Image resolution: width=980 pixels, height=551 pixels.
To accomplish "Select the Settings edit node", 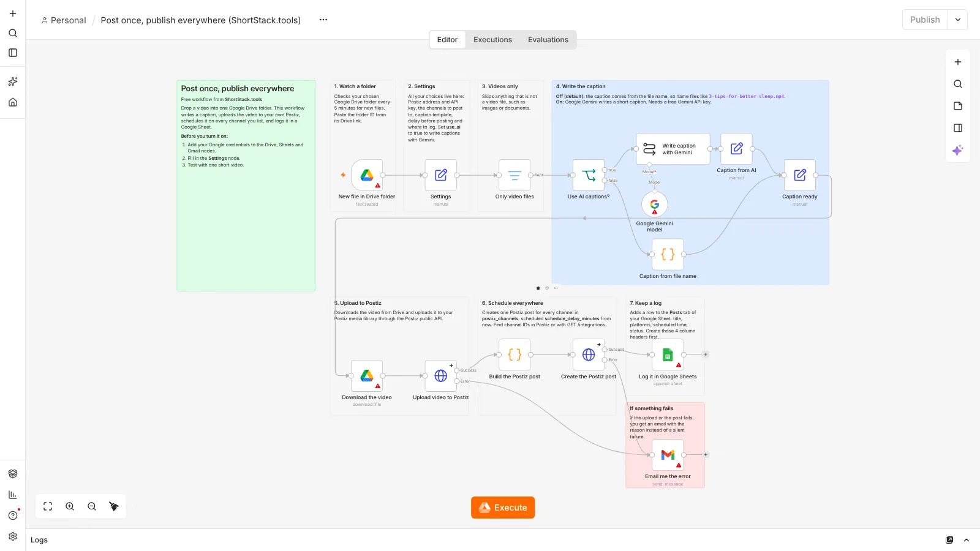I will pos(440,175).
